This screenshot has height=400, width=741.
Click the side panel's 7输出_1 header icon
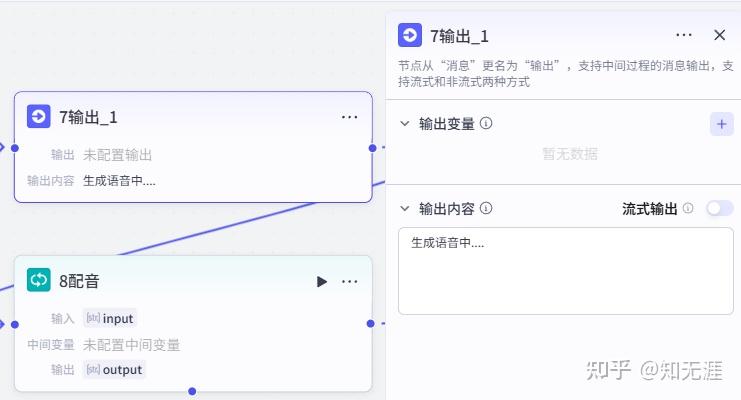coord(410,35)
